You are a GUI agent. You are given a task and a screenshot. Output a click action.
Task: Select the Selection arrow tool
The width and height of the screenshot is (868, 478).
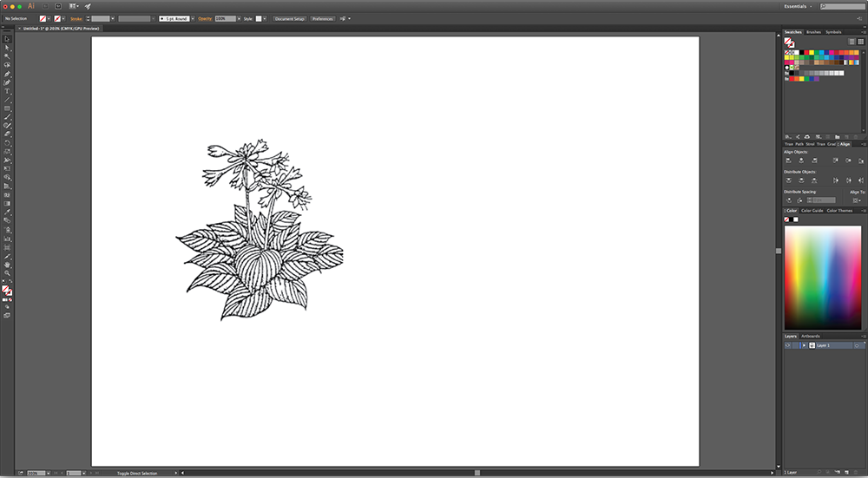(x=7, y=39)
